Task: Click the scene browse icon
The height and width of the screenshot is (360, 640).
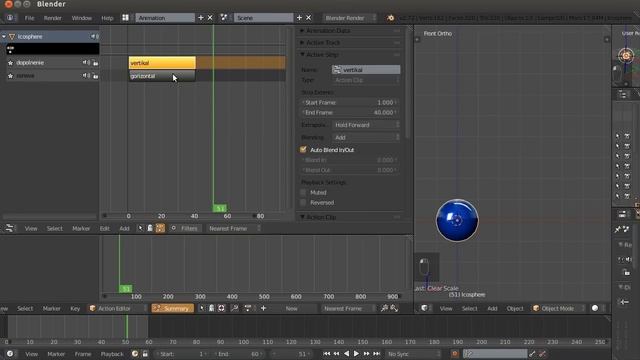Action: pyautogui.click(x=224, y=18)
